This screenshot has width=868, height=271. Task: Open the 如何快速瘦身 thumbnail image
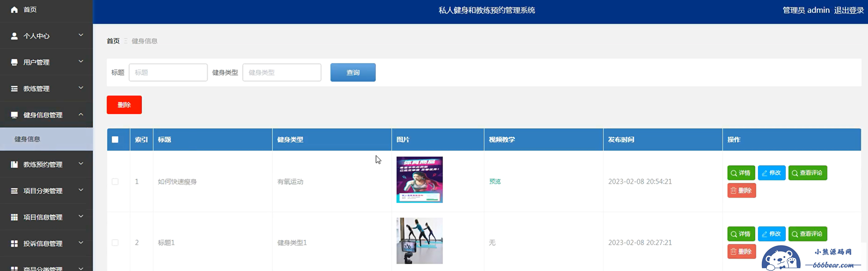(x=420, y=180)
